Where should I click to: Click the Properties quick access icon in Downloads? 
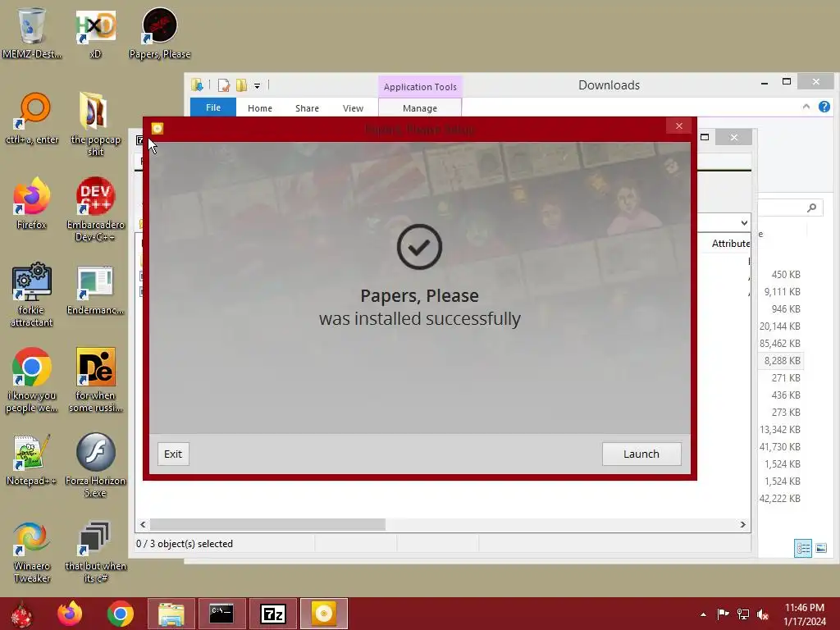[224, 85]
